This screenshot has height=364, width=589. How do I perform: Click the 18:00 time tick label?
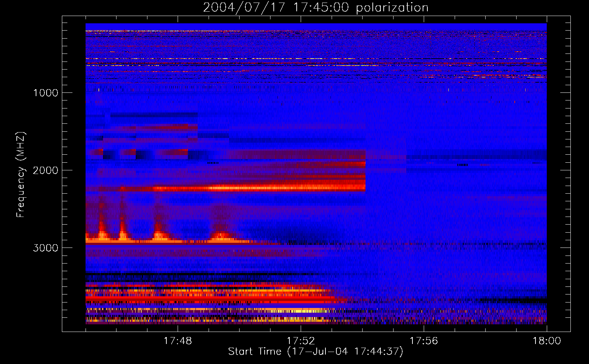click(x=547, y=341)
